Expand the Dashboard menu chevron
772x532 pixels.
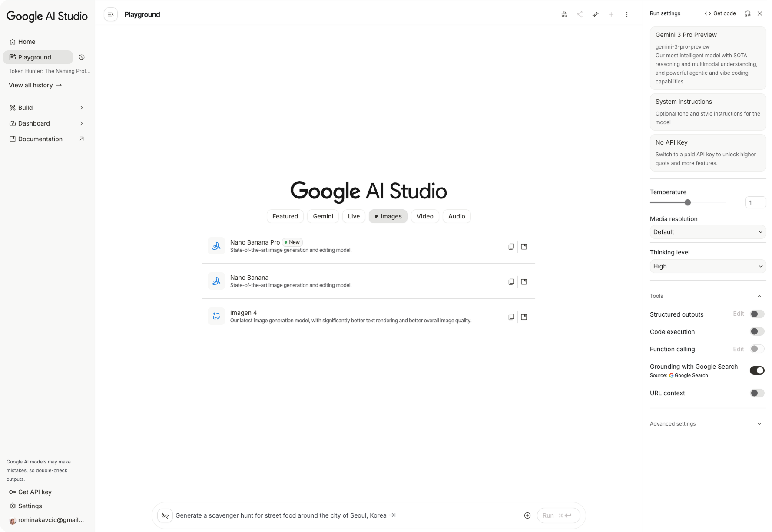pos(82,123)
